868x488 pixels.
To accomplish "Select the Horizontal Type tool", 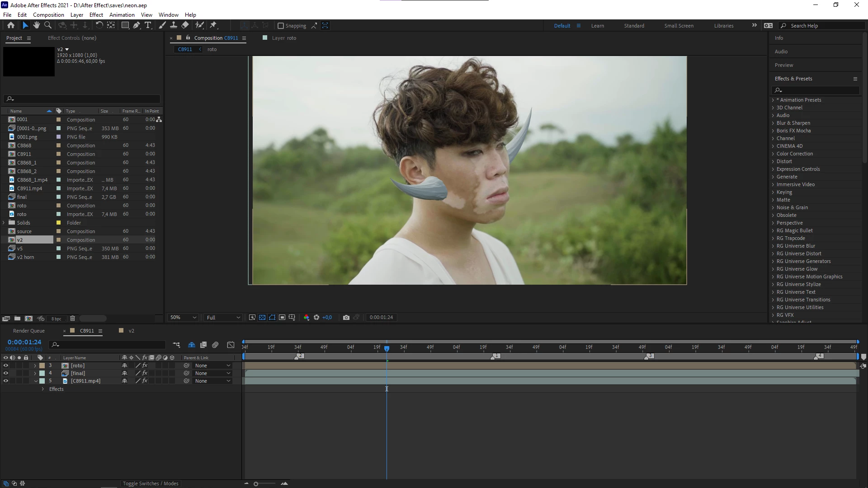I will pos(148,25).
